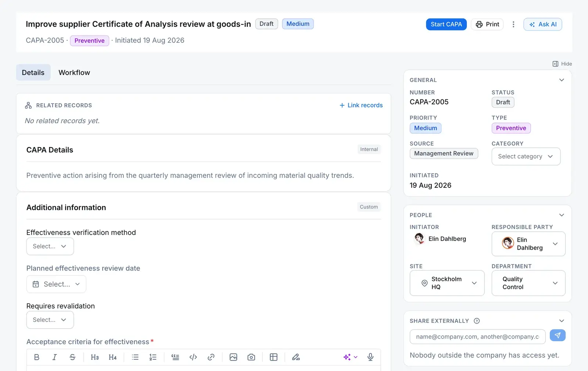Open the Stockholm HQ site dropdown
Viewport: 588px width, 371px height.
(447, 283)
